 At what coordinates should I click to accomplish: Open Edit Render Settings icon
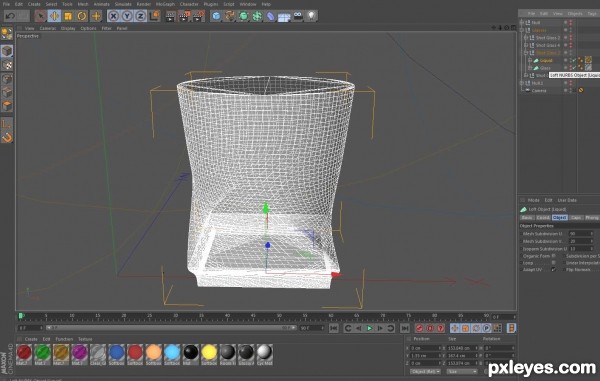point(199,16)
